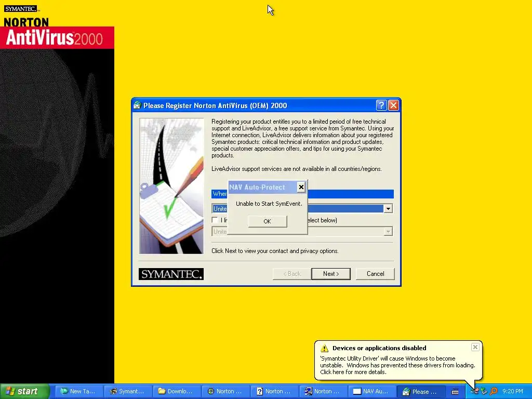Open the country dropdown arrow
Viewport: 532px width, 399px height.
click(388, 209)
